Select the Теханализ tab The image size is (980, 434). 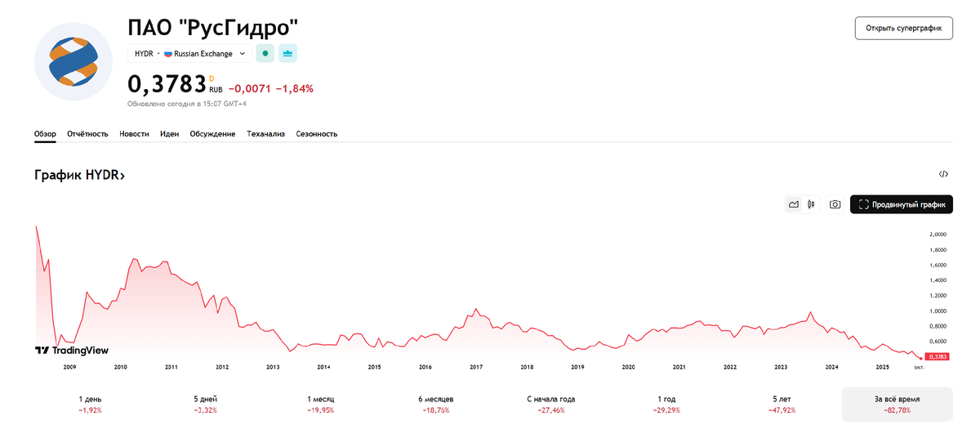click(265, 134)
